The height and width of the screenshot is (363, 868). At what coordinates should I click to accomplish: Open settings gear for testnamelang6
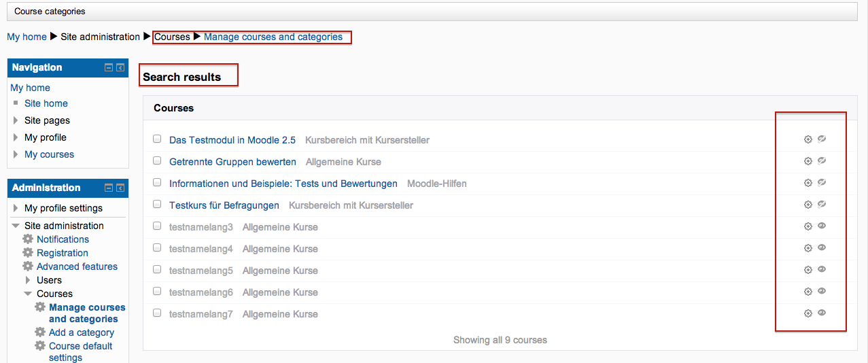[x=808, y=292]
